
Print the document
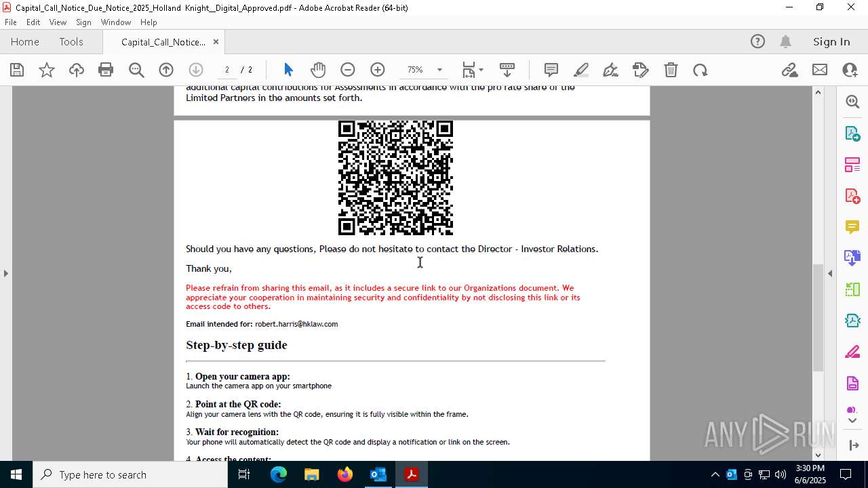coord(106,70)
